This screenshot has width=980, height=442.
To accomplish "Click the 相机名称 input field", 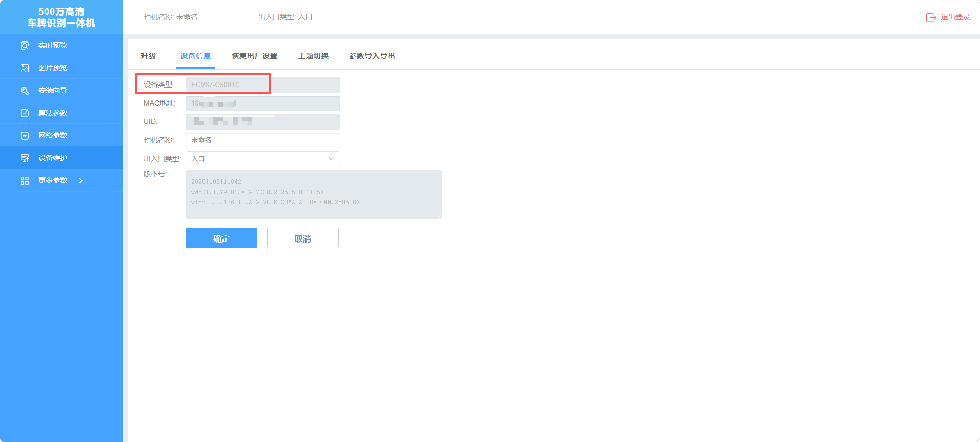I will (x=263, y=140).
